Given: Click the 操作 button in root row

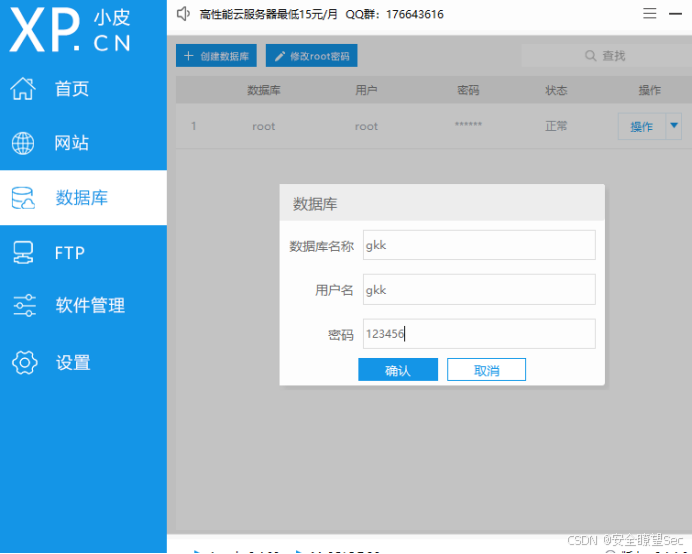Looking at the screenshot, I should [x=641, y=127].
